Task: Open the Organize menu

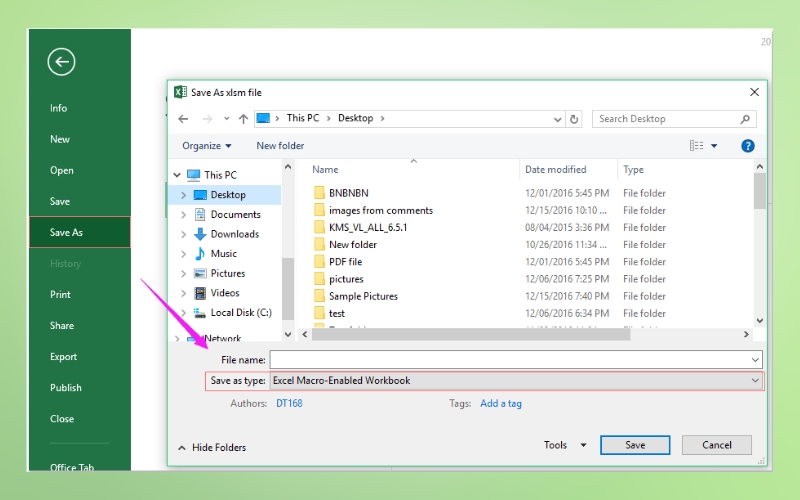Action: [207, 146]
